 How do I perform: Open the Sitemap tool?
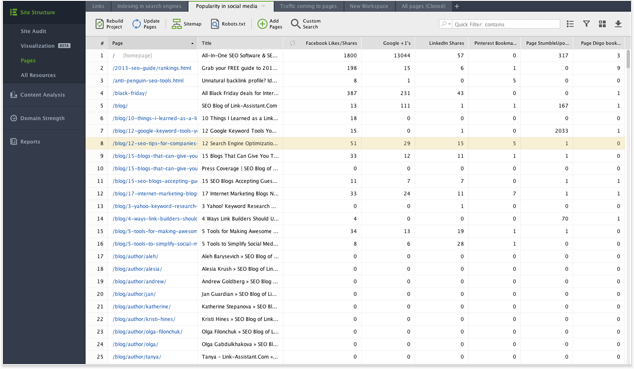click(x=186, y=24)
